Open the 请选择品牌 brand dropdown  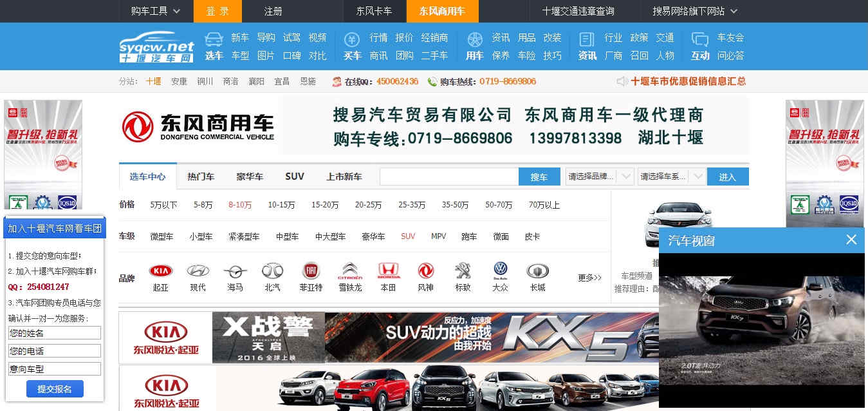pyautogui.click(x=598, y=176)
